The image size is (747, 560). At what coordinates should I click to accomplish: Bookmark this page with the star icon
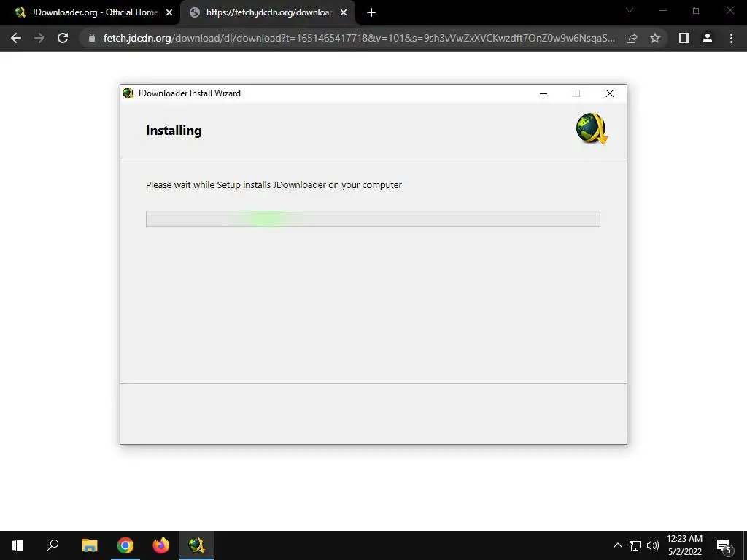pyautogui.click(x=655, y=38)
